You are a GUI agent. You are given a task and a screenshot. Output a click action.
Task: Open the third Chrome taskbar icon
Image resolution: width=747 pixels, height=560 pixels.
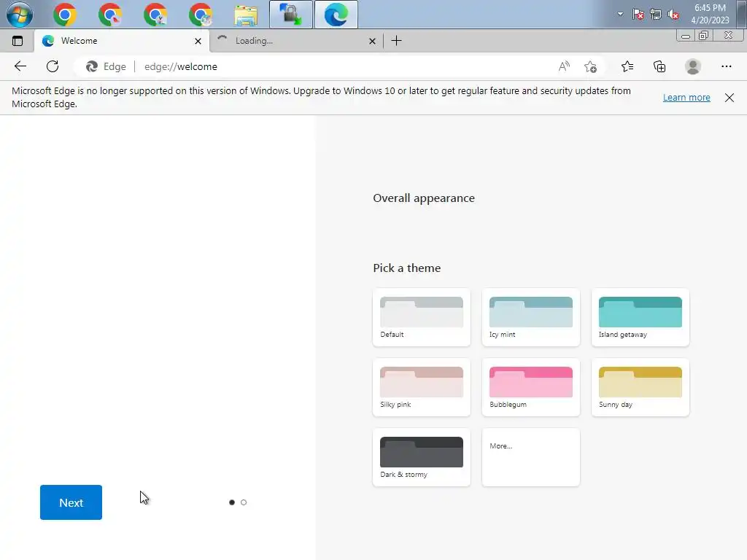point(155,15)
